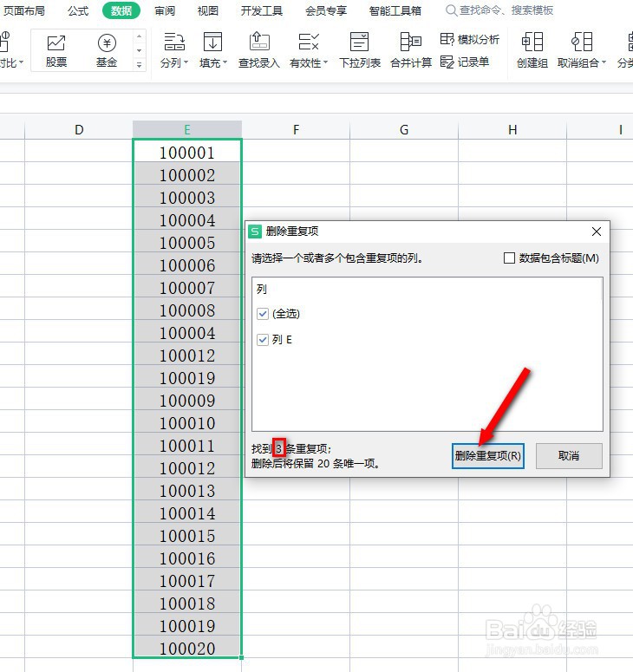This screenshot has height=672, width=633.
Task: Click the cell containing 100006
Action: point(187,265)
